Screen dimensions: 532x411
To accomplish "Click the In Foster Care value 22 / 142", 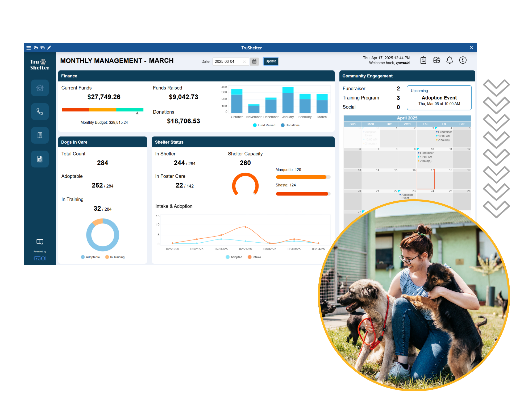I will point(185,185).
